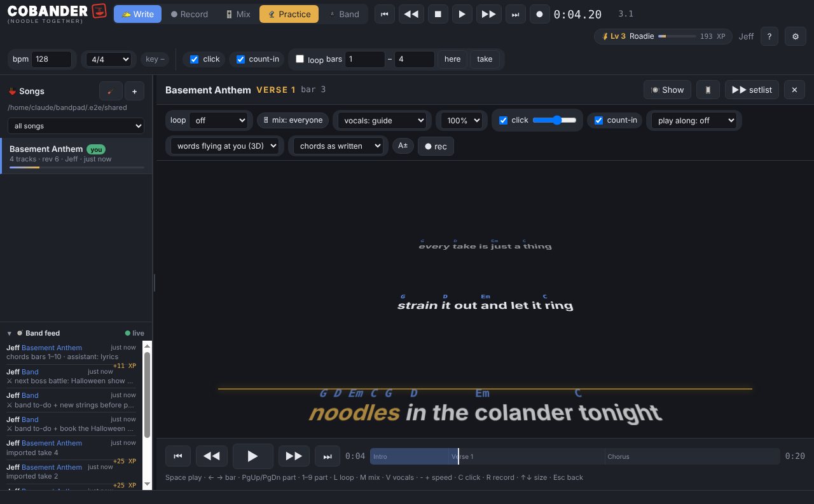Open feed entry 'imported take 4'

click(71, 448)
